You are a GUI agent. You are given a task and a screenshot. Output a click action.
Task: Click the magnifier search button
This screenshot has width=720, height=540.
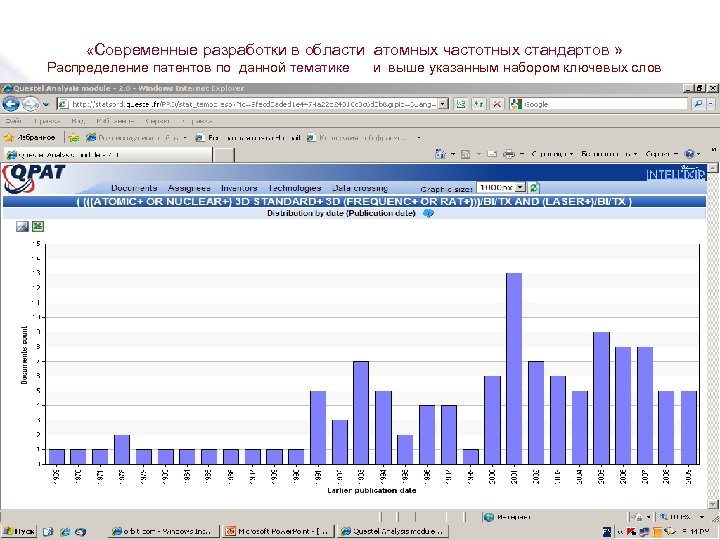(x=698, y=104)
